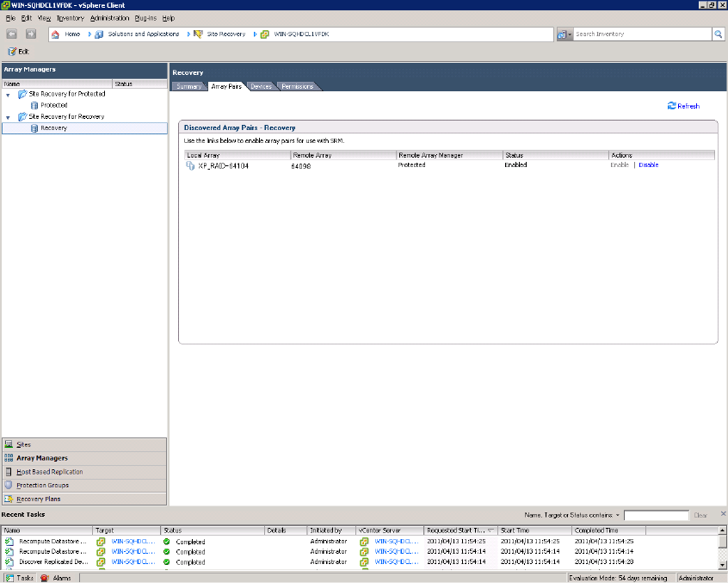Click the Home icon in breadcrumb
The height and width of the screenshot is (583, 728).
[56, 34]
